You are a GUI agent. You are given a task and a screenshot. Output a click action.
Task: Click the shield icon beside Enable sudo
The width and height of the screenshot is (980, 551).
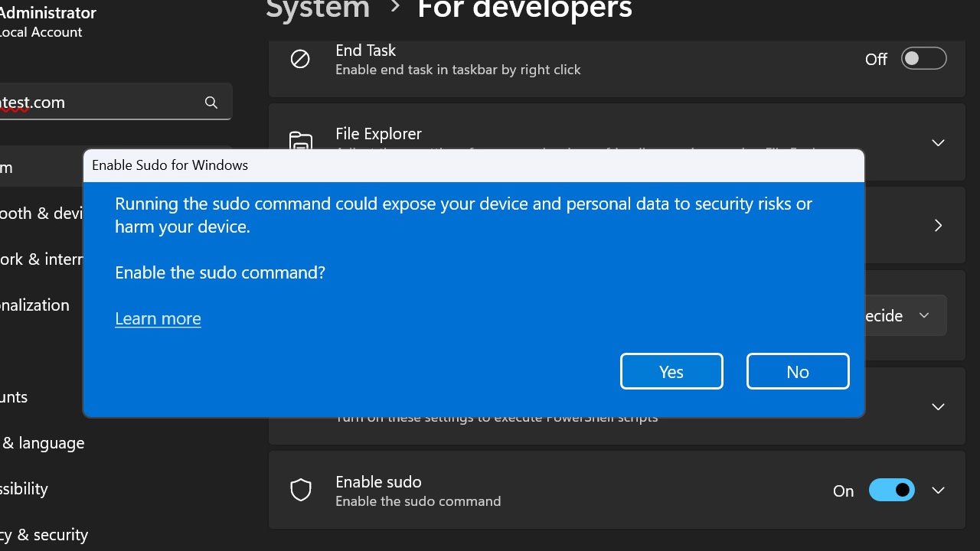click(300, 490)
